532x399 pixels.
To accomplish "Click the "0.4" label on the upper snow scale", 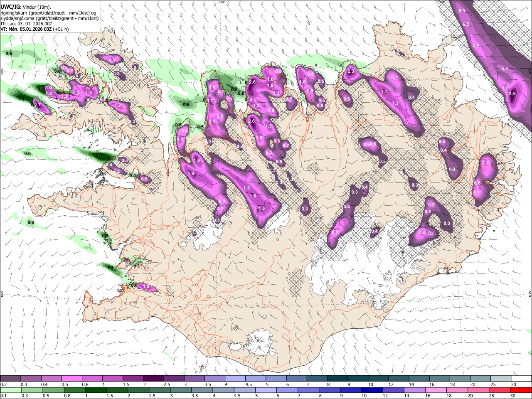I will pyautogui.click(x=44, y=384).
